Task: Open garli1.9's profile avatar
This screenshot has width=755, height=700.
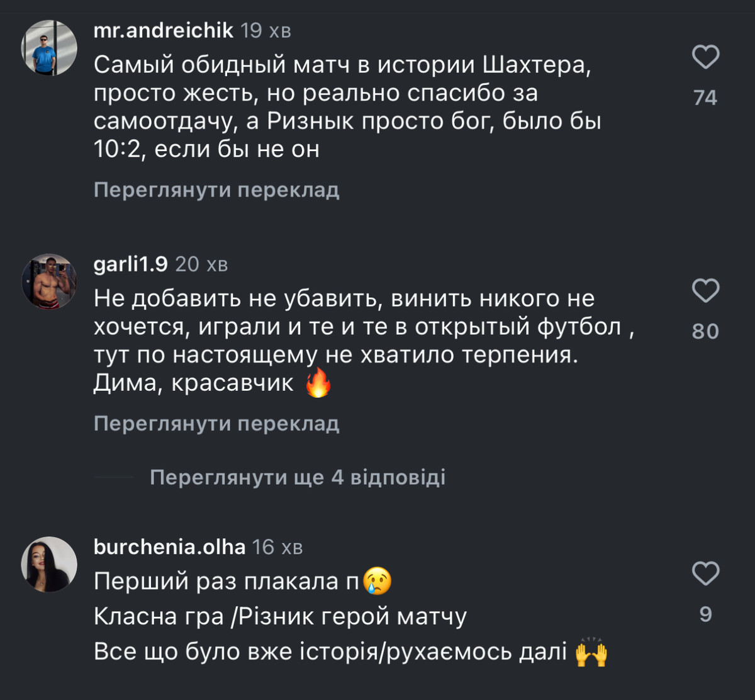Action: point(49,281)
